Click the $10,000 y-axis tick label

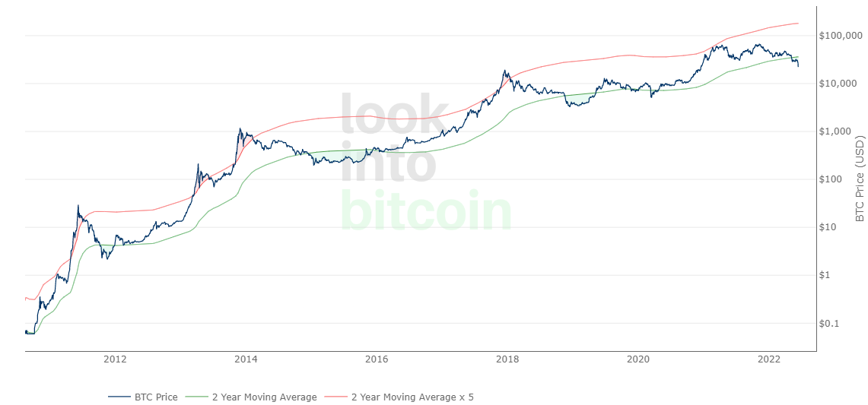(x=838, y=84)
